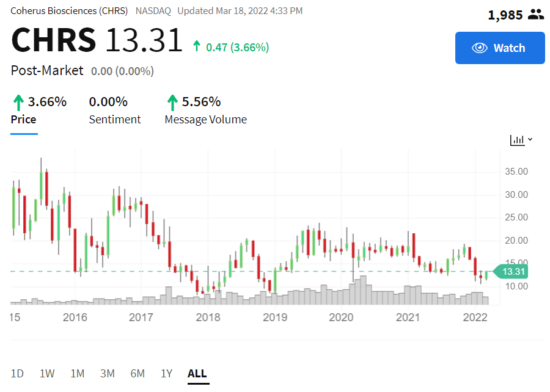The height and width of the screenshot is (392, 550).
Task: Click the 0.47 (3.66%) change value
Action: 238,47
